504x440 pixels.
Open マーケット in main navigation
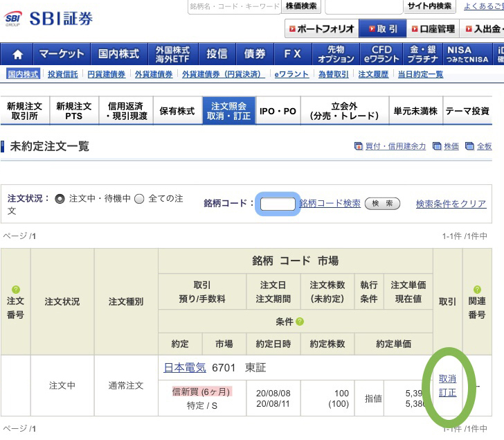62,54
